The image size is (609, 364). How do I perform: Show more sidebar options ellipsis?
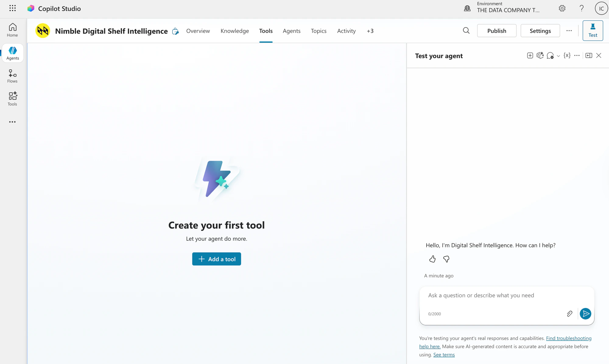click(12, 122)
